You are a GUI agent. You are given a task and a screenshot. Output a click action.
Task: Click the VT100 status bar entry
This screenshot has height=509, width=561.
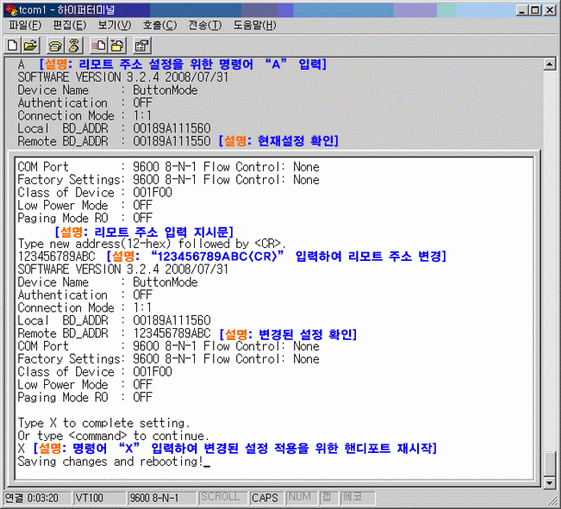pos(99,498)
